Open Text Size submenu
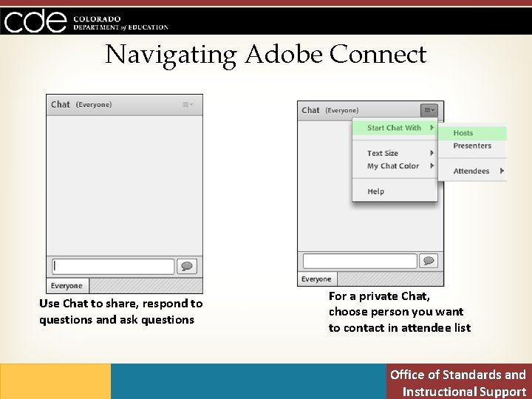Screen dimensions: 532x399 coord(395,154)
